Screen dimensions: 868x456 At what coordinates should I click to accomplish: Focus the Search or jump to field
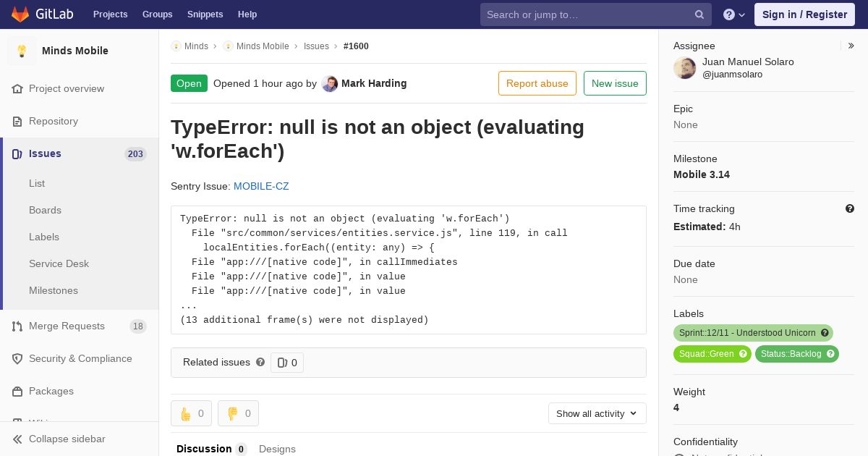[x=595, y=14]
